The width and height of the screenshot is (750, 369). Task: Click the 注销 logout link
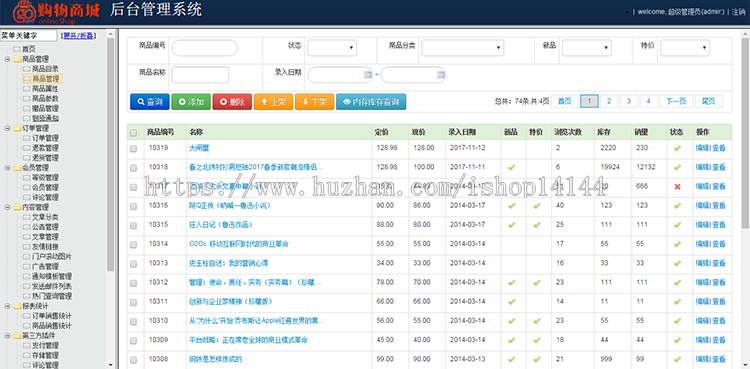[x=739, y=12]
